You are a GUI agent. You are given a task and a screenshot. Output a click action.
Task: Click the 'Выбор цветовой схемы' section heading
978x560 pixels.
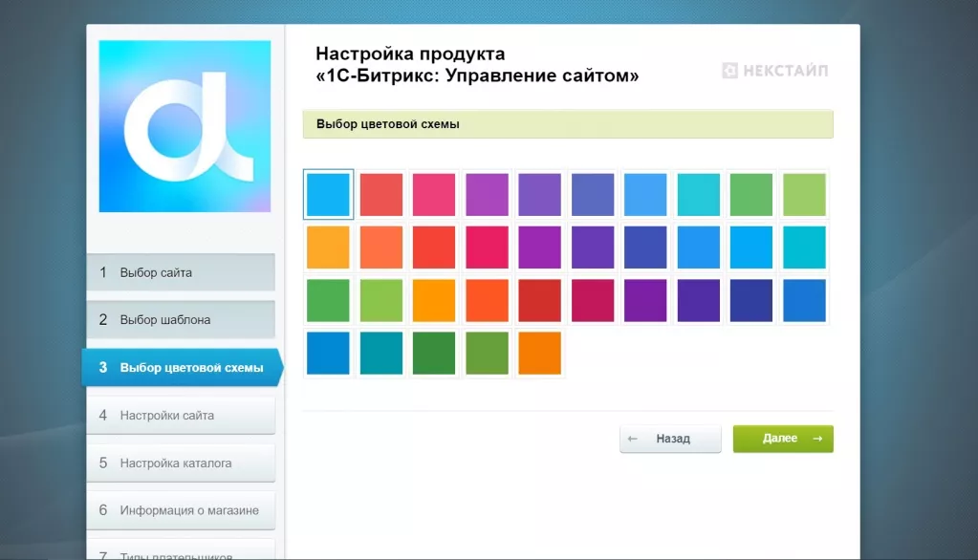click(x=568, y=124)
